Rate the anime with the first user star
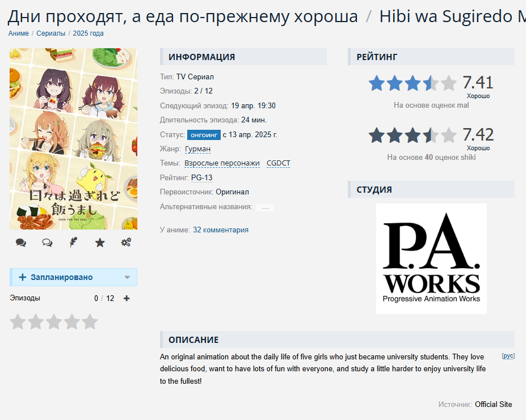The width and height of the screenshot is (526, 420). 18,322
